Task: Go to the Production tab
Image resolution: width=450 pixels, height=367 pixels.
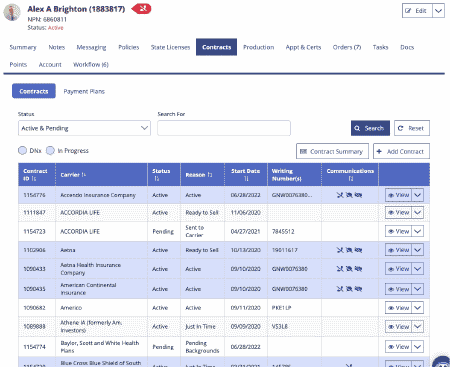Action: (259, 47)
